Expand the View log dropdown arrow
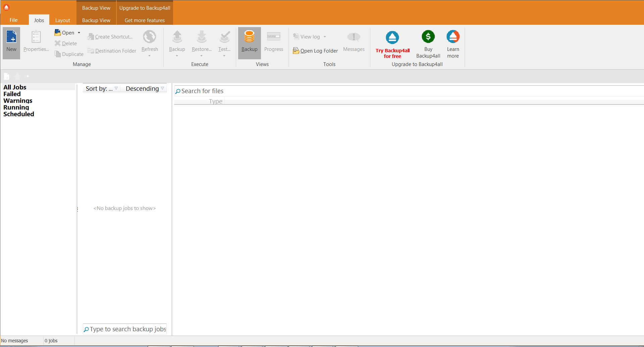This screenshot has height=347, width=644. click(325, 37)
